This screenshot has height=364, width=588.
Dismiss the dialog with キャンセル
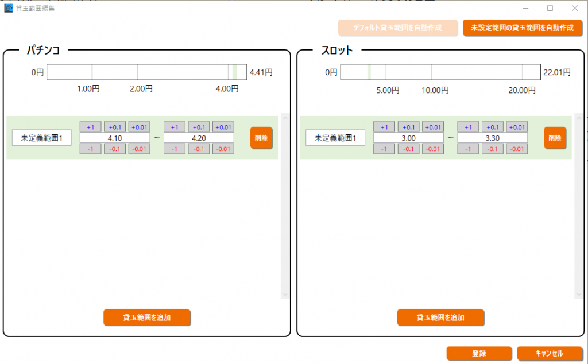(x=550, y=353)
